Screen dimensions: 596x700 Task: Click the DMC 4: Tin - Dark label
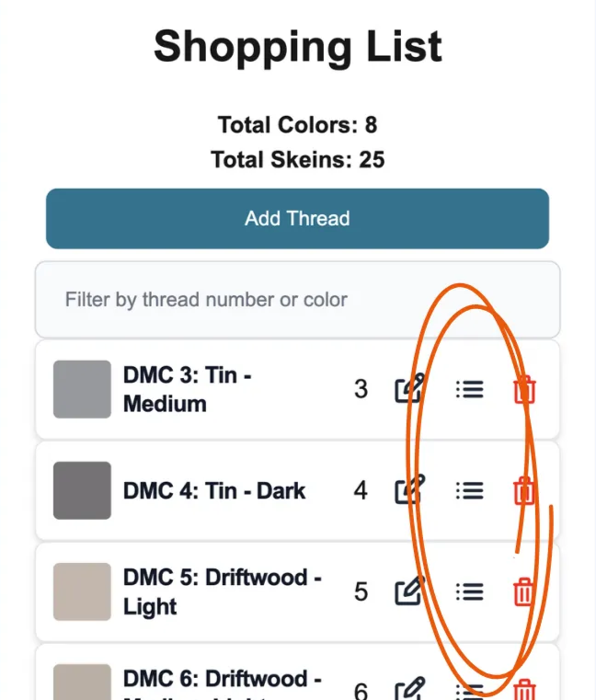214,490
